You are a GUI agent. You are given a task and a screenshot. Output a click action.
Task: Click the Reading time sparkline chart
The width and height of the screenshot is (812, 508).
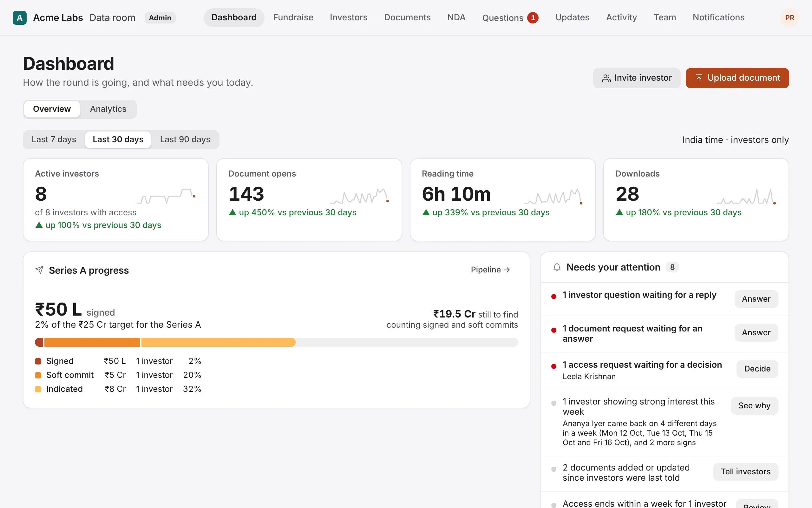coord(553,196)
